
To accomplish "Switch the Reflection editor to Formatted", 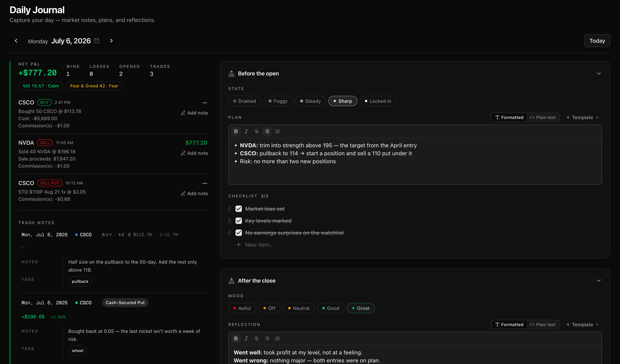I will tap(509, 325).
